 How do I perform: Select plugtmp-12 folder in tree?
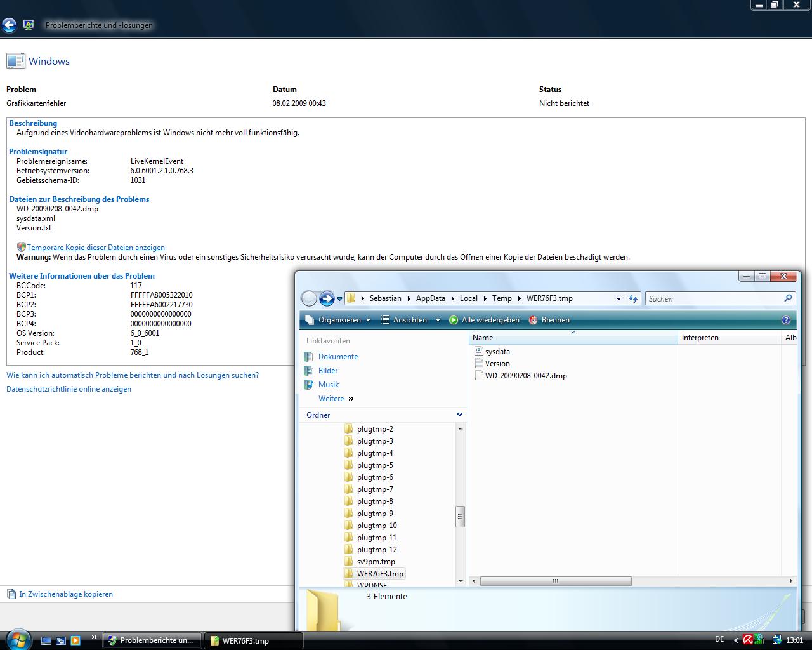[x=377, y=550]
